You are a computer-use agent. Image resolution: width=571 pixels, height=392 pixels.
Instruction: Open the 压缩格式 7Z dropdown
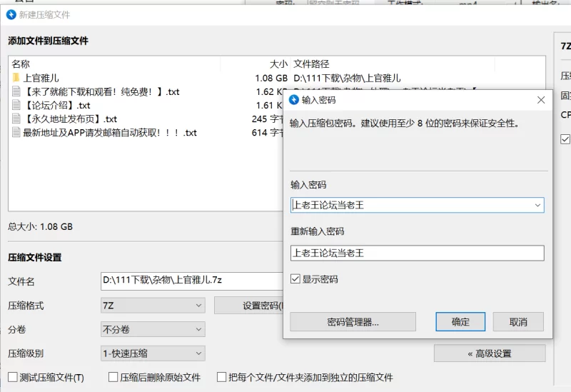coord(153,306)
